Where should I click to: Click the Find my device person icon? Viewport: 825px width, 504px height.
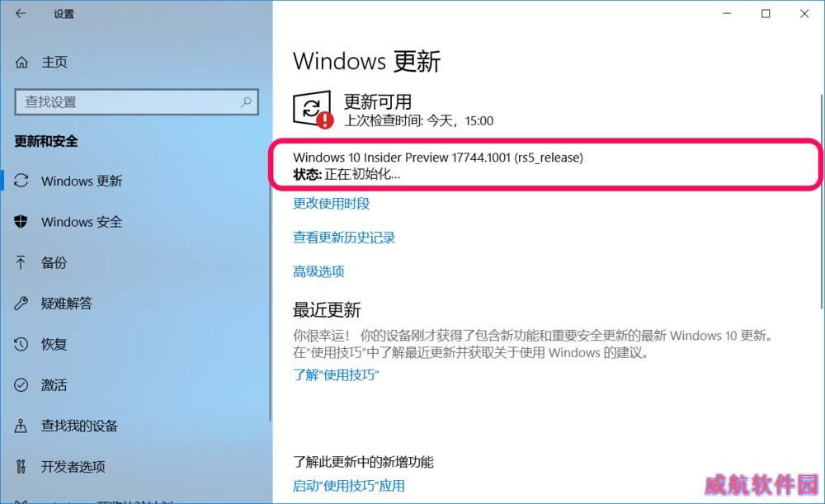[x=21, y=426]
